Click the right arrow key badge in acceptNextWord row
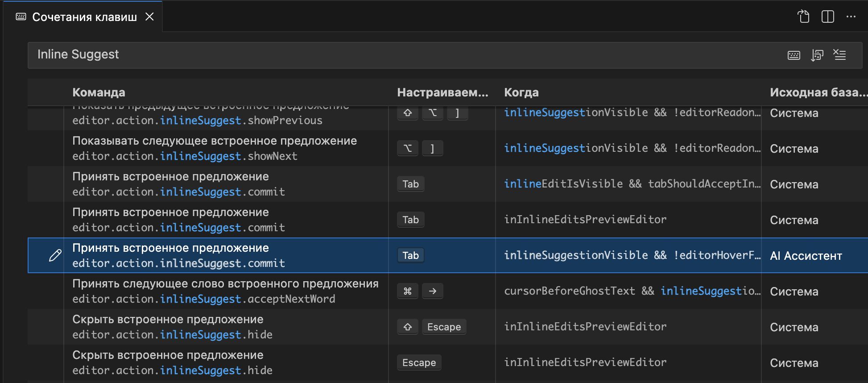Viewport: 868px width, 383px height. tap(433, 291)
